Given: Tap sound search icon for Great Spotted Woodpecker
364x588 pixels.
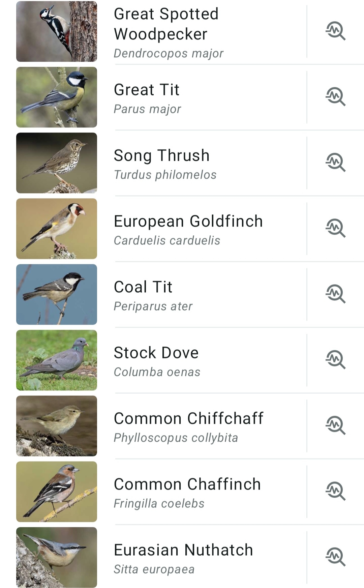Looking at the screenshot, I should coord(335,31).
